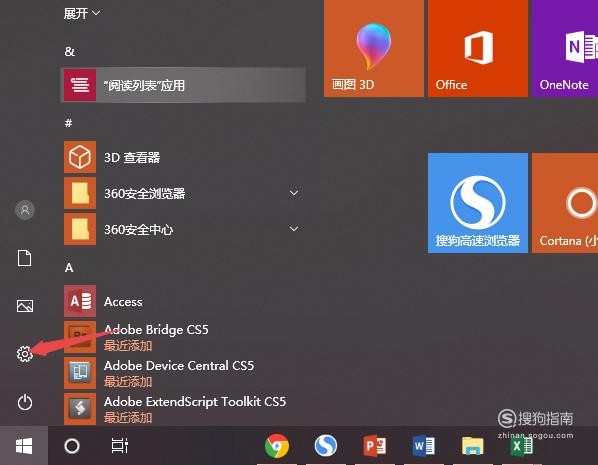598x465 pixels.
Task: Select Adobe Device Central CS5 label
Action: pos(179,365)
